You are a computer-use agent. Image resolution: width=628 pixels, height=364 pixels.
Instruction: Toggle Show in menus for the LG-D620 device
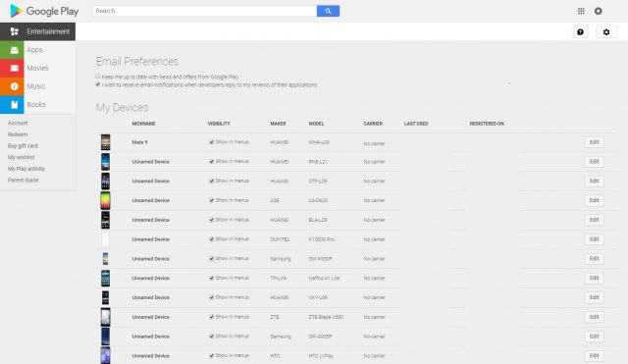point(212,200)
